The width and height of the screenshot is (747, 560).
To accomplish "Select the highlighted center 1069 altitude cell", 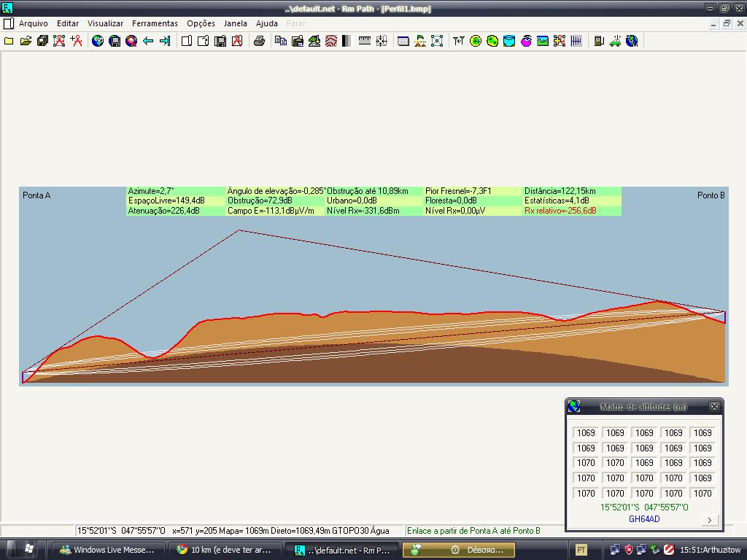I will point(644,463).
